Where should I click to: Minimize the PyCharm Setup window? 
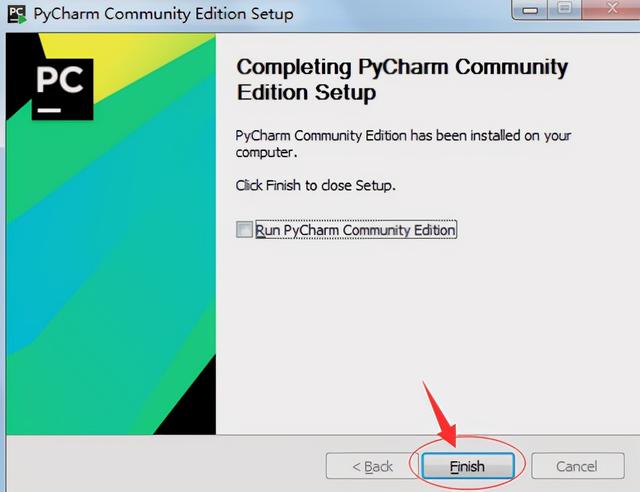pyautogui.click(x=529, y=9)
